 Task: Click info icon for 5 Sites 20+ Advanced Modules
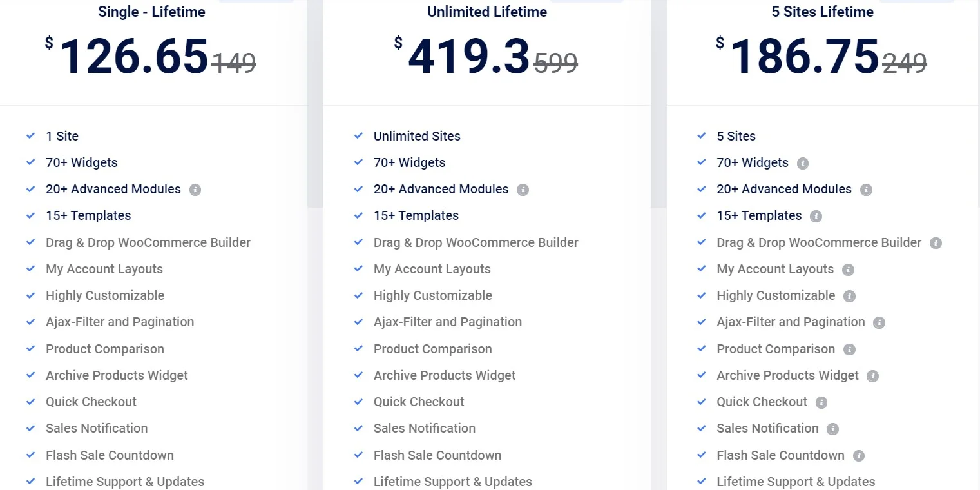coord(867,190)
